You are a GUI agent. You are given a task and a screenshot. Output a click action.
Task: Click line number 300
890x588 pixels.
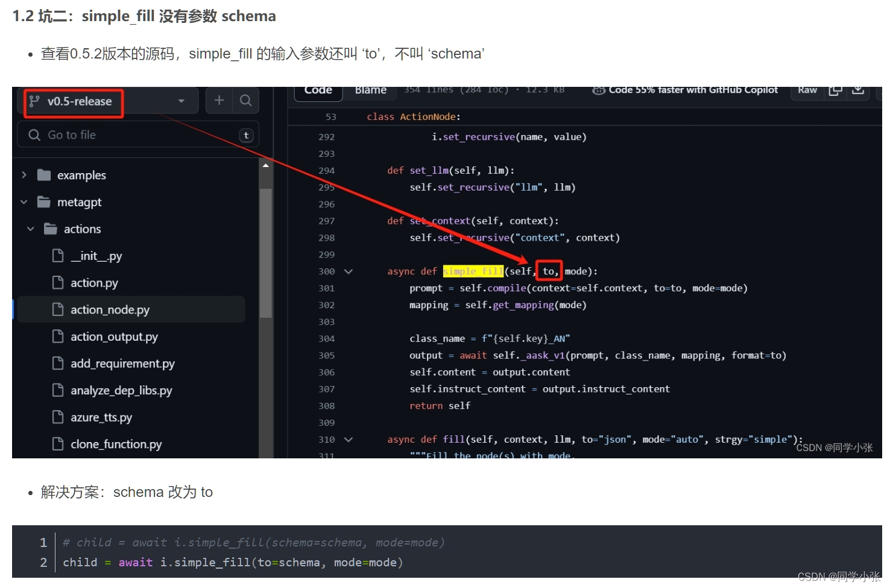click(x=326, y=271)
